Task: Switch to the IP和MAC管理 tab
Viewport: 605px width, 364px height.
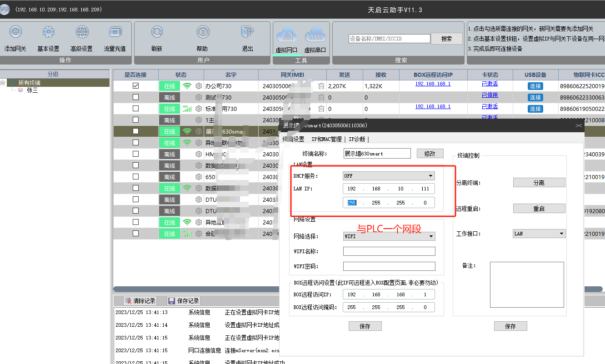Action: (x=326, y=139)
